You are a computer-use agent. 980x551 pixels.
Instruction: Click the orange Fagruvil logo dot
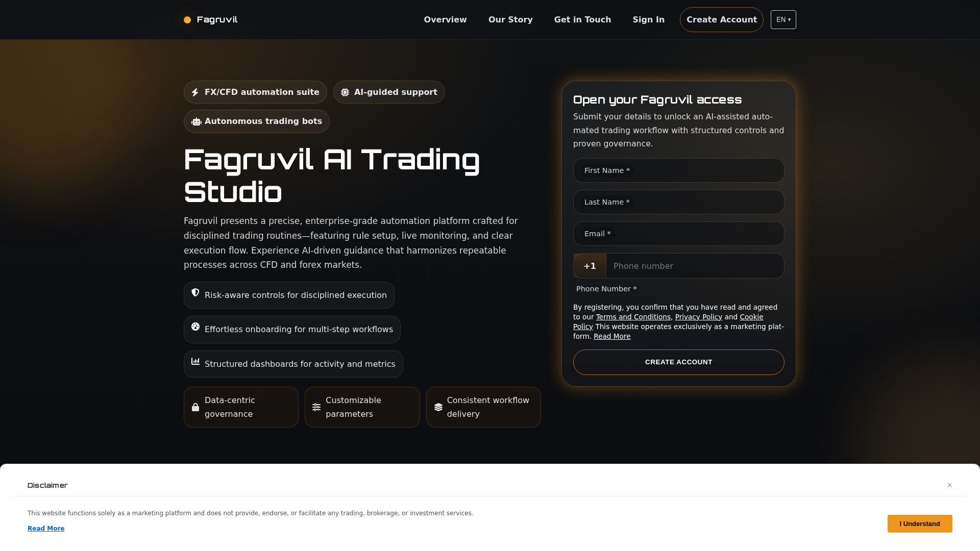coord(187,20)
